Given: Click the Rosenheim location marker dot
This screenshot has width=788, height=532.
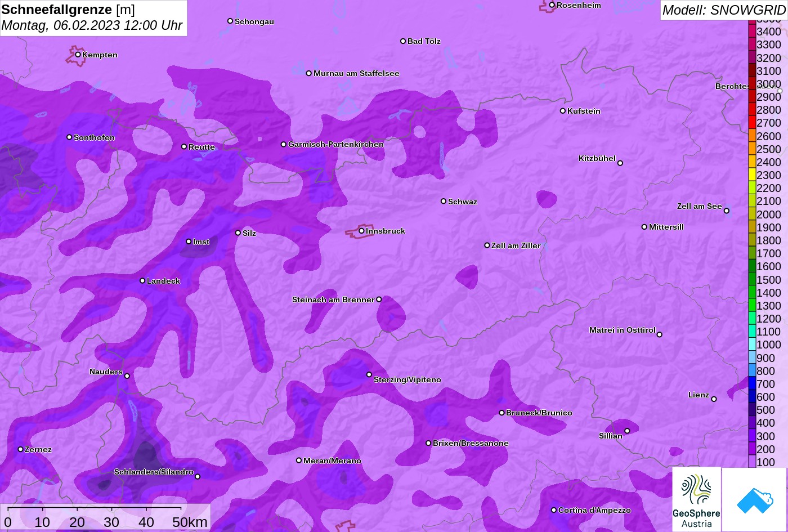Looking at the screenshot, I should [x=552, y=5].
